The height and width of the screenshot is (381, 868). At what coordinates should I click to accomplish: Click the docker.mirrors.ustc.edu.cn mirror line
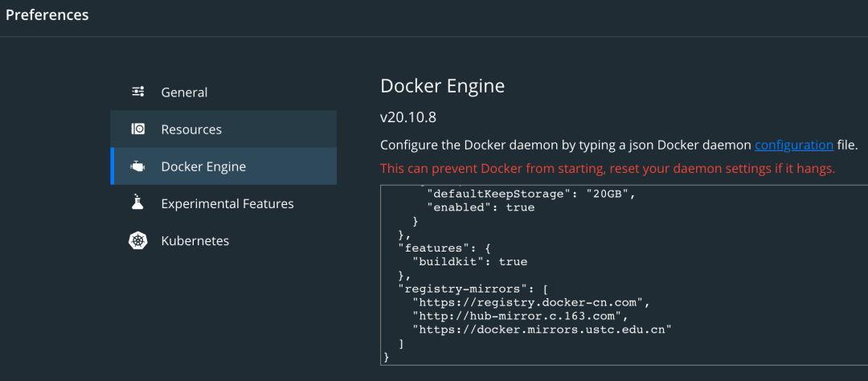pyautogui.click(x=542, y=330)
